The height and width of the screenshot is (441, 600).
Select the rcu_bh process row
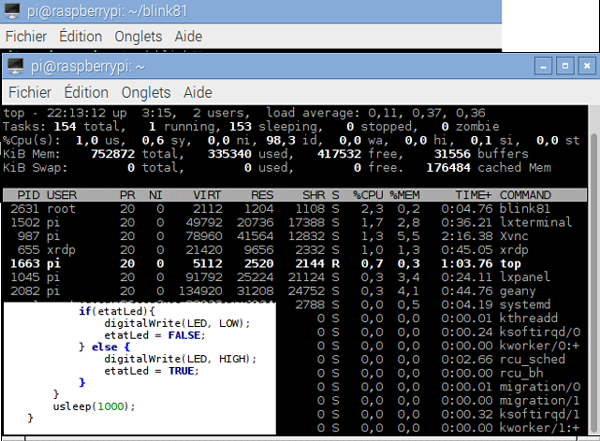[x=432, y=373]
